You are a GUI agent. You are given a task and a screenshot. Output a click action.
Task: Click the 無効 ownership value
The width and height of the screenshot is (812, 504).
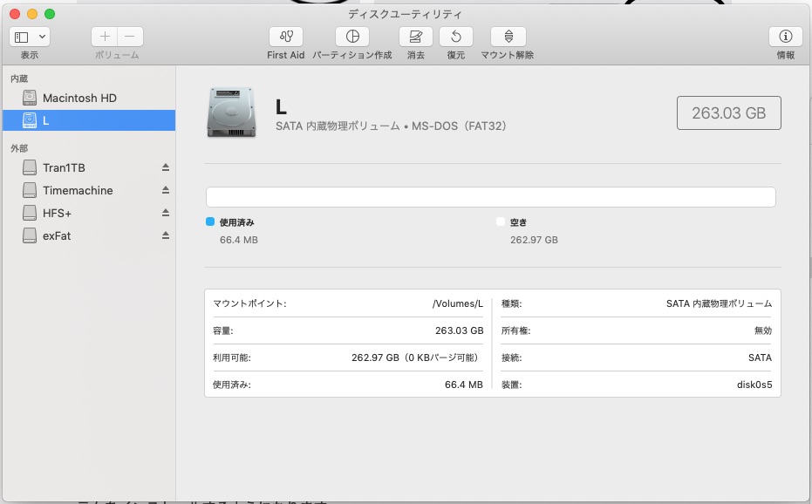click(x=763, y=330)
